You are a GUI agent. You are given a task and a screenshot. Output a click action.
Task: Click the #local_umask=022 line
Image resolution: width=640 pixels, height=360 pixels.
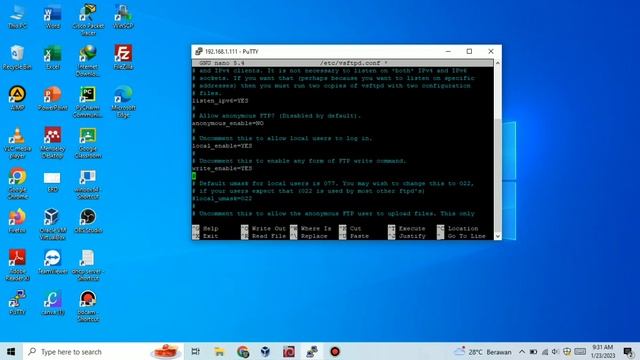click(x=222, y=198)
